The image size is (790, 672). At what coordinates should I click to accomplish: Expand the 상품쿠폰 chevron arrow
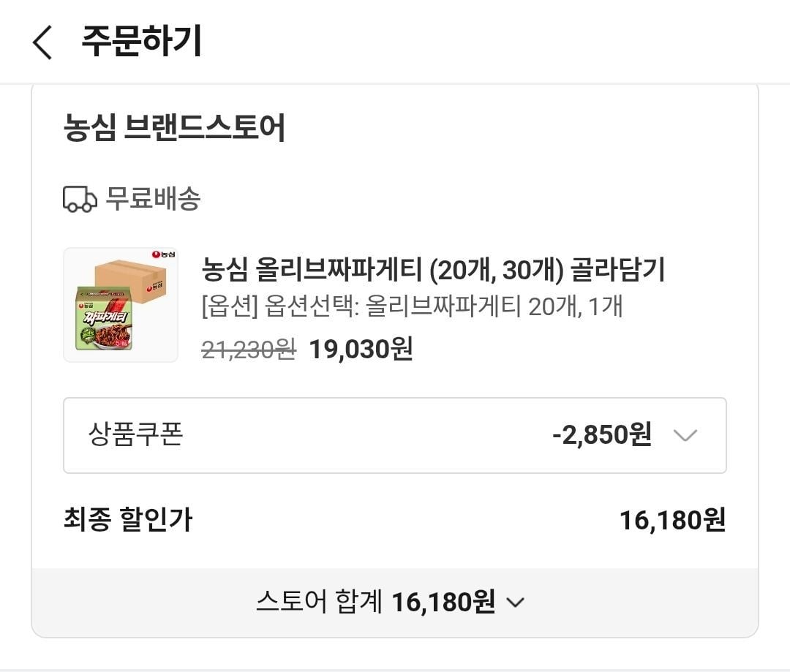click(685, 435)
